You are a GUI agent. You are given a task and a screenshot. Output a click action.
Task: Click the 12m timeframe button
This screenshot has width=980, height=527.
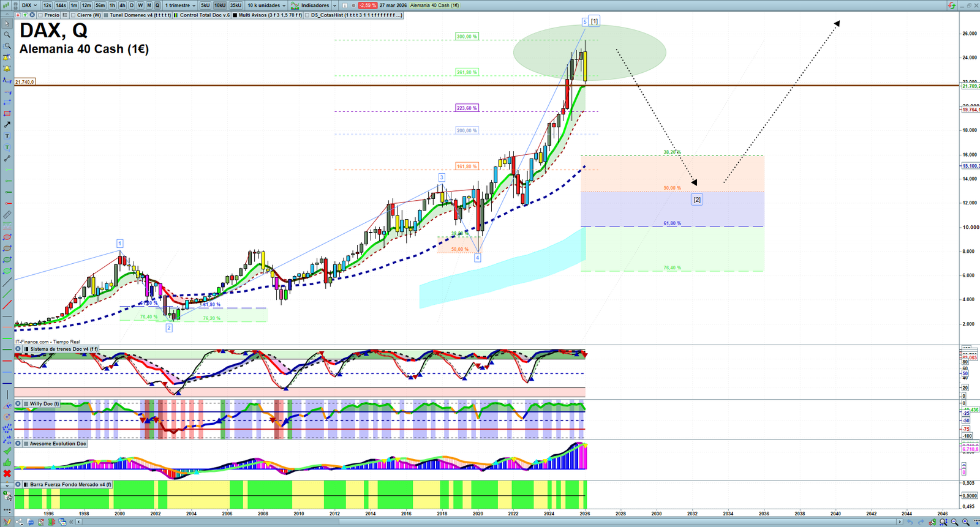tap(86, 6)
